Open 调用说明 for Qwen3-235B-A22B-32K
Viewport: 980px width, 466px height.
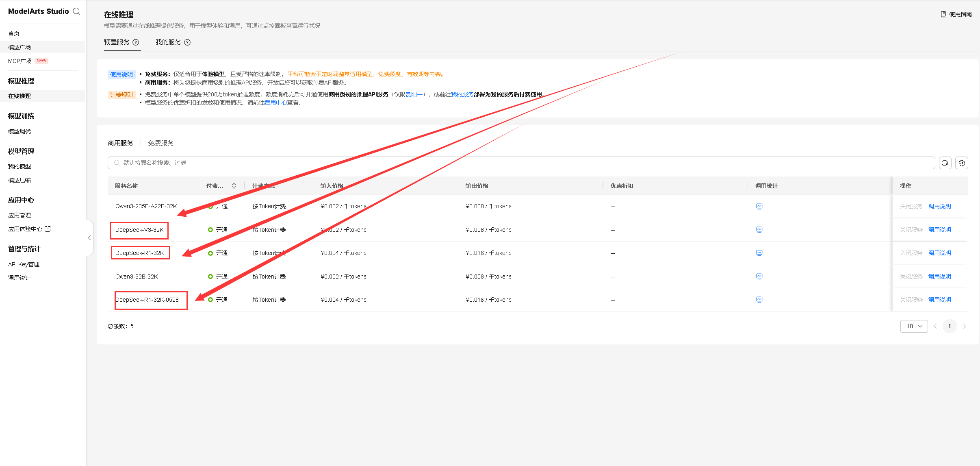coord(940,206)
